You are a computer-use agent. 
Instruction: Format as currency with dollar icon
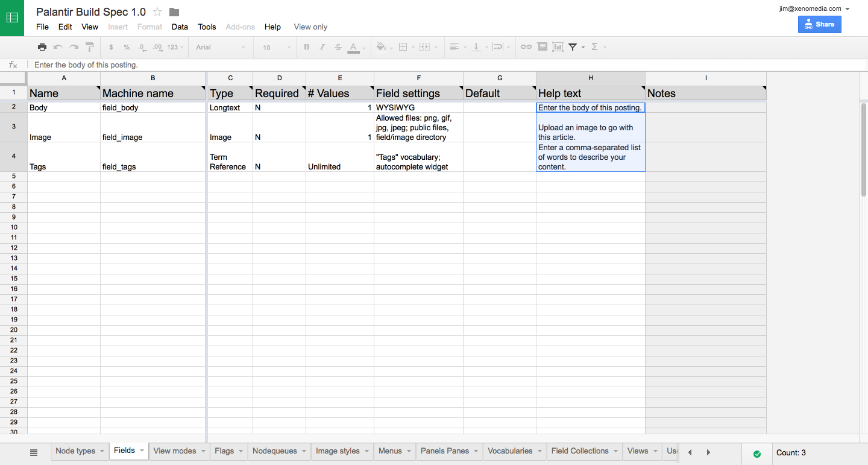pos(111,47)
